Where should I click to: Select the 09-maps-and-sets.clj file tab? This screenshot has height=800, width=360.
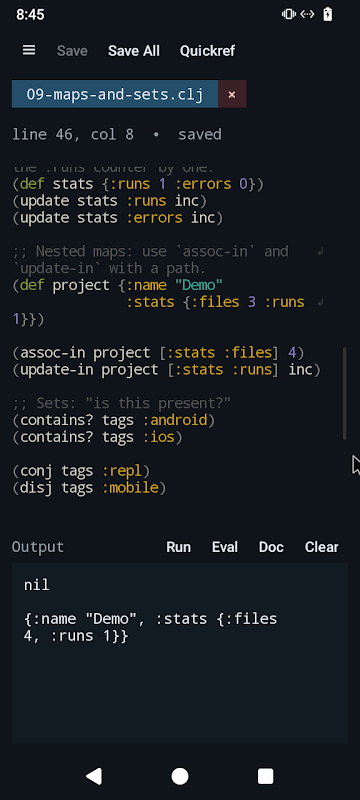pos(115,94)
